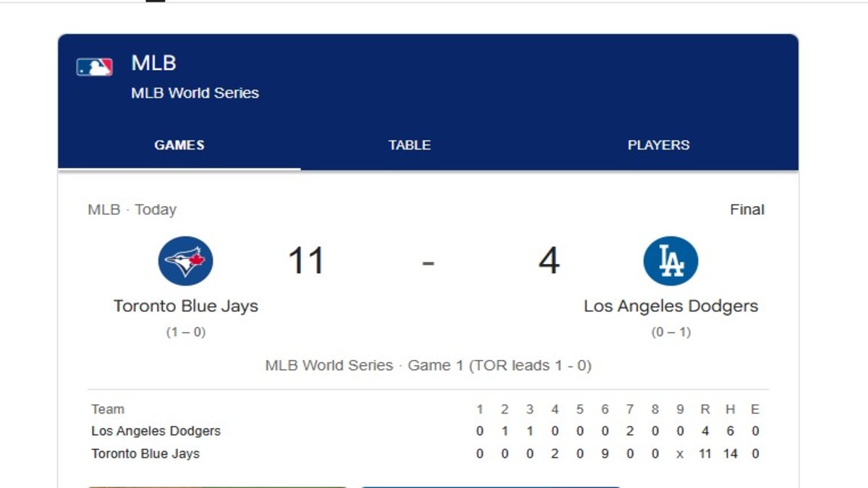This screenshot has width=868, height=488.
Task: Click the Blue Jays score of 11
Action: pyautogui.click(x=305, y=261)
